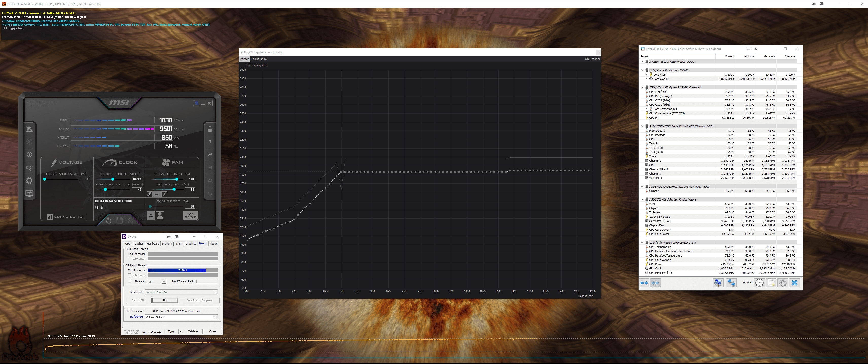Viewport: 868px width, 364px height.
Task: Open the Reference processor dropdown in CPU-Z
Action: 215,317
